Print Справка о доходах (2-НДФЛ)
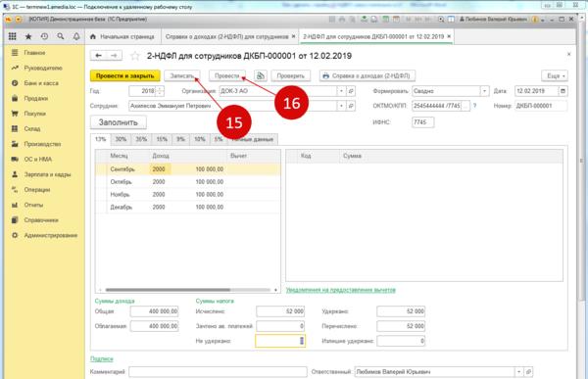Screen dimensions: 588x379 (367, 75)
